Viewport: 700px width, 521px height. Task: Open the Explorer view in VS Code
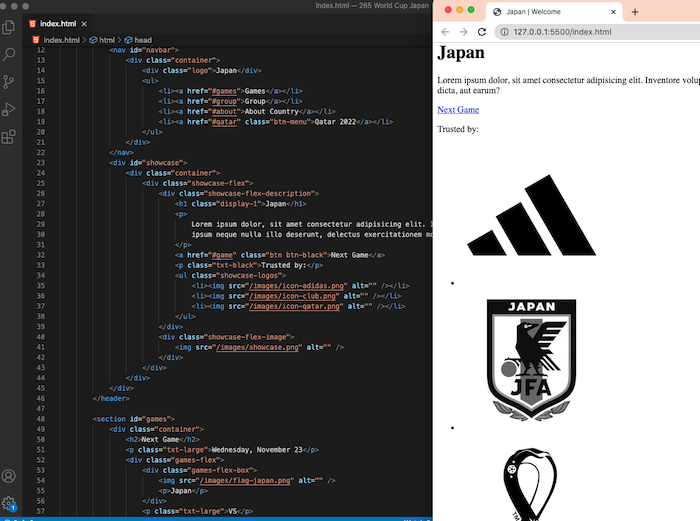pos(8,27)
